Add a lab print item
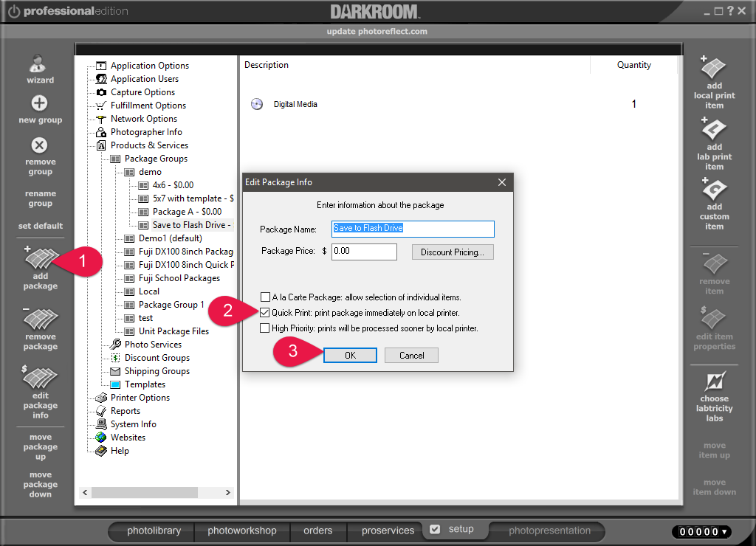 (714, 144)
